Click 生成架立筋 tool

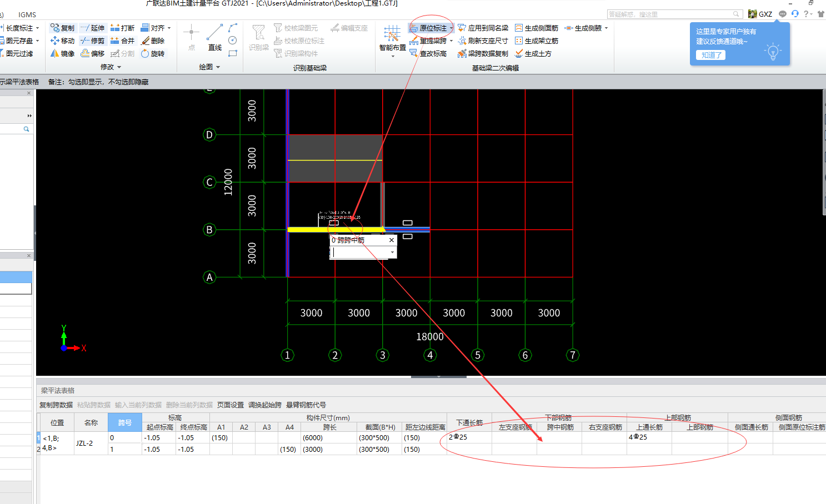[537, 41]
